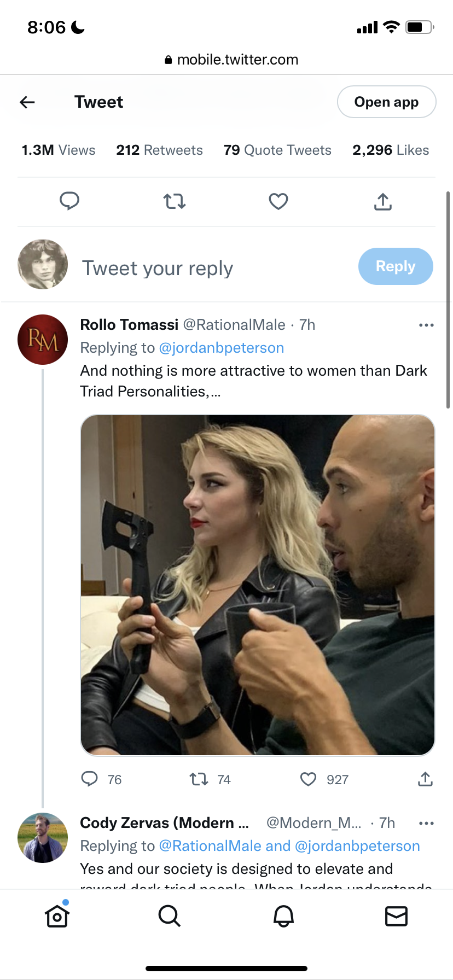Open the more options for Cody Zervas's tweet

[426, 823]
